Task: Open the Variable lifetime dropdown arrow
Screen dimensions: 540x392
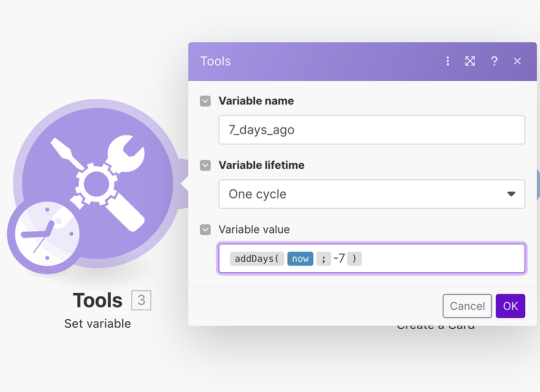Action: coord(510,194)
